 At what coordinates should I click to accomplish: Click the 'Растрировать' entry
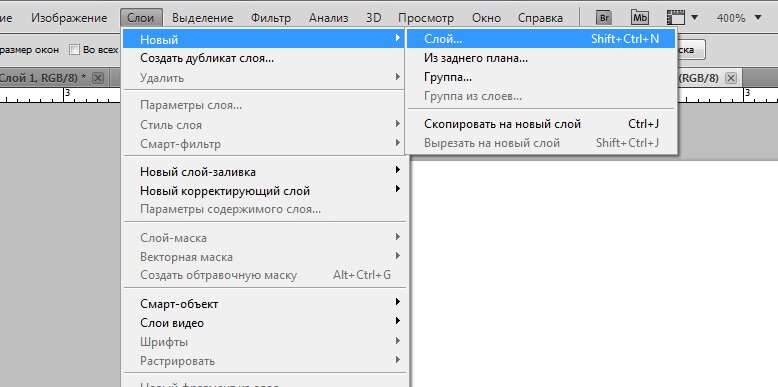point(264,361)
